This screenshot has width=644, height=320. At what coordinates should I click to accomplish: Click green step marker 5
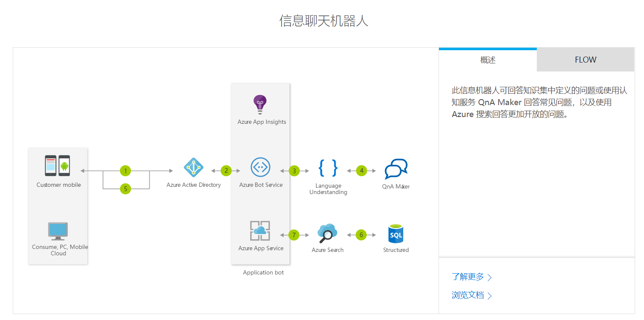[x=125, y=189]
